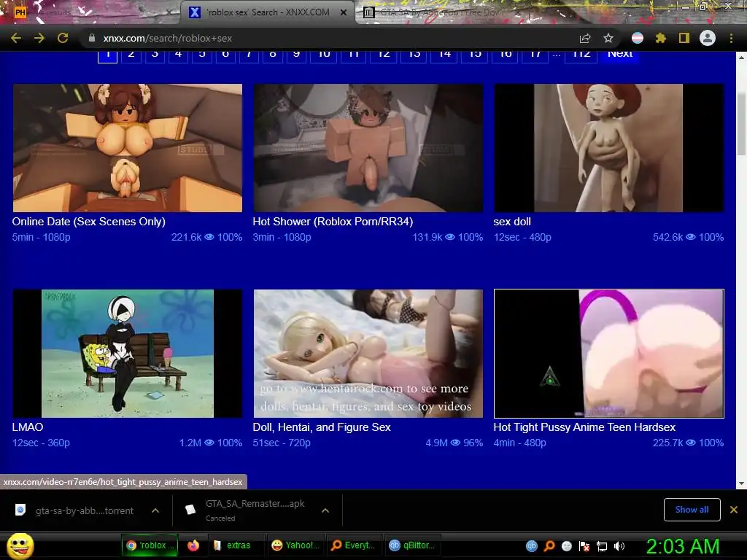Click the canceled GTA_SA_Remaster apk download
The width and height of the screenshot is (747, 560).
coord(248,510)
